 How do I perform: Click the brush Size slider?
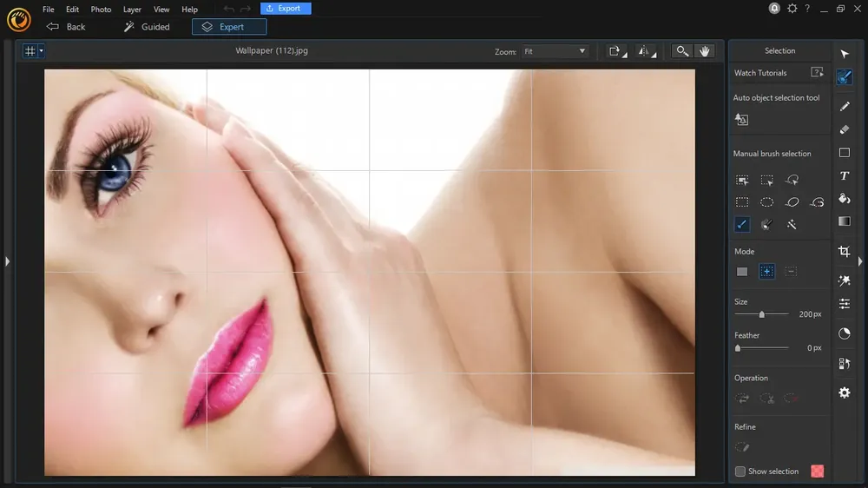coord(761,314)
